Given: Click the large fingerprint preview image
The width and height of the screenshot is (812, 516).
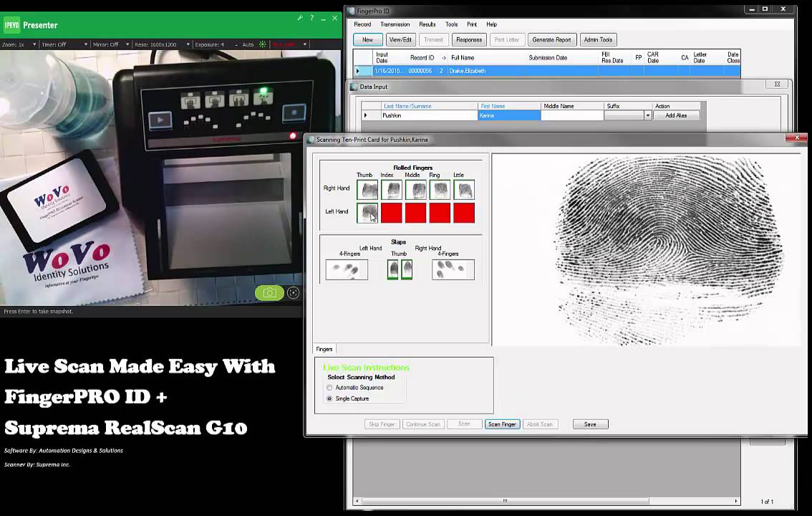Looking at the screenshot, I should (647, 249).
